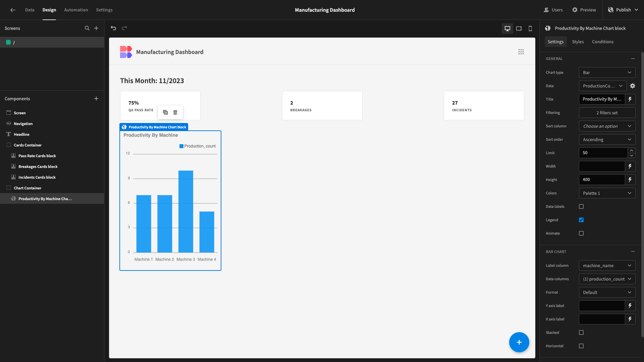Viewport: 644px width, 362px height.
Task: Click the duplicate block icon
Action: click(x=165, y=112)
